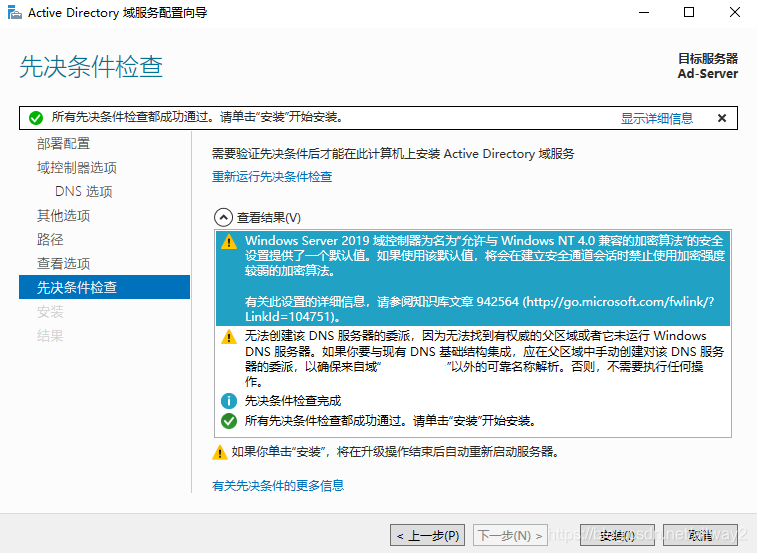Go to the 域控制器选项 step
This screenshot has width=757, height=553.
(x=77, y=168)
